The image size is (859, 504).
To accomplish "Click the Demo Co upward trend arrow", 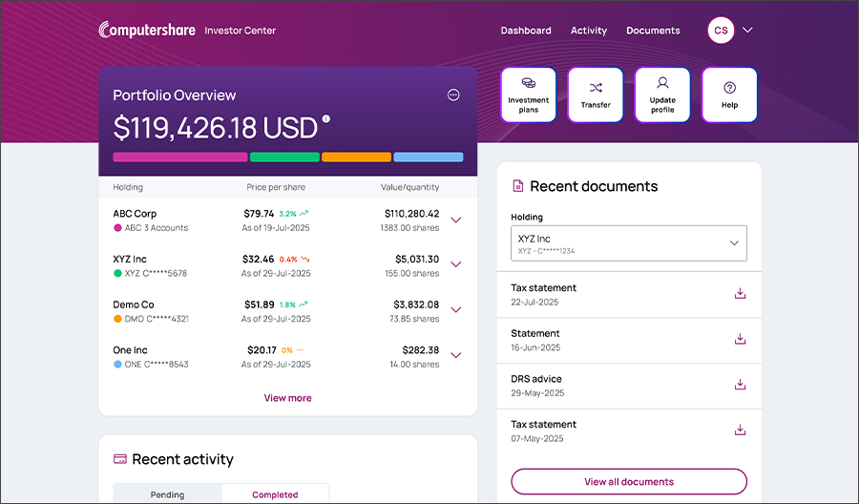I will pos(303,304).
